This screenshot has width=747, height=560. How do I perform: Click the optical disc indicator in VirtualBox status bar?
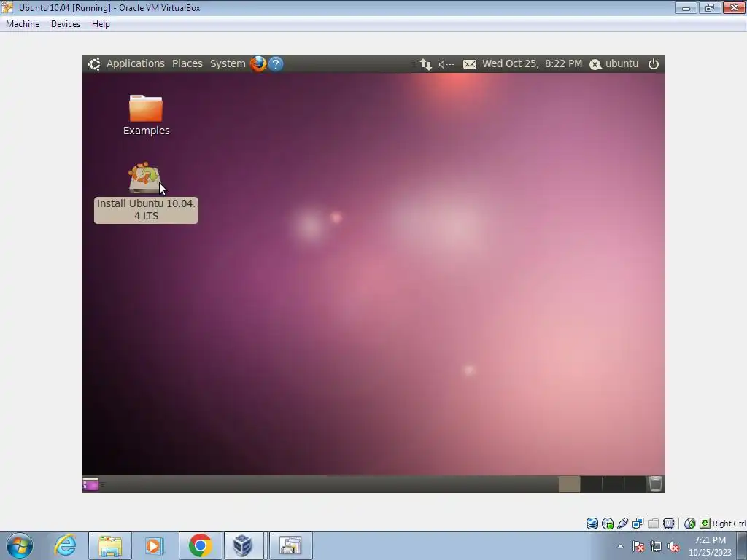[x=608, y=524]
